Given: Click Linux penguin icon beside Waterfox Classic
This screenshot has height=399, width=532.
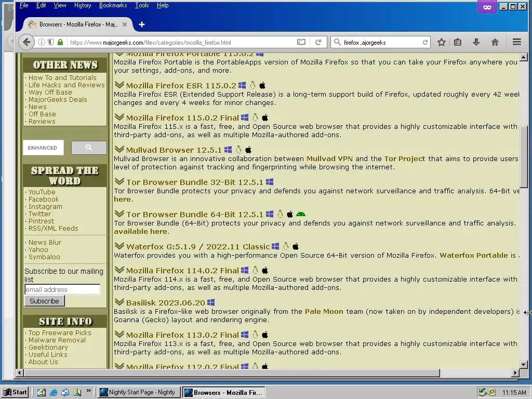Looking at the screenshot, I should coord(286,246).
